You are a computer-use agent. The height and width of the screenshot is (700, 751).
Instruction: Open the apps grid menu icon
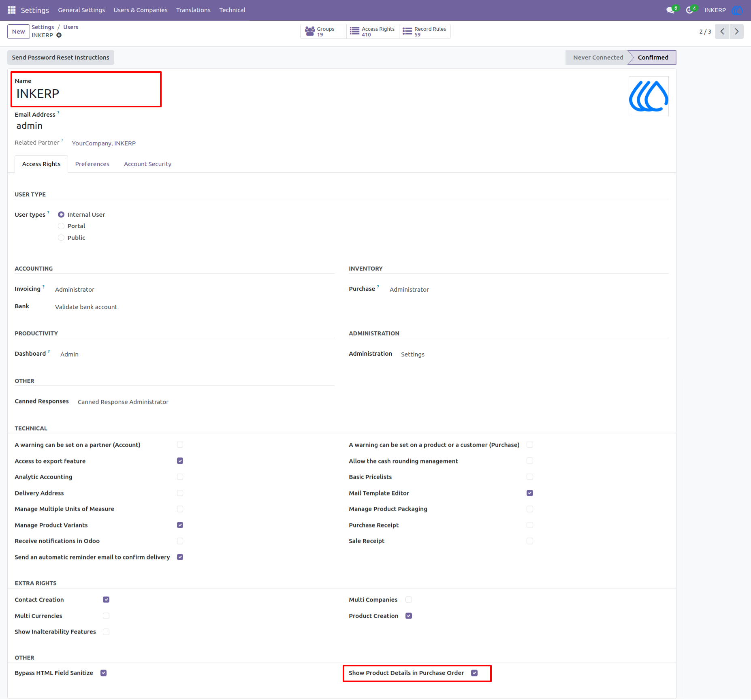pos(12,10)
